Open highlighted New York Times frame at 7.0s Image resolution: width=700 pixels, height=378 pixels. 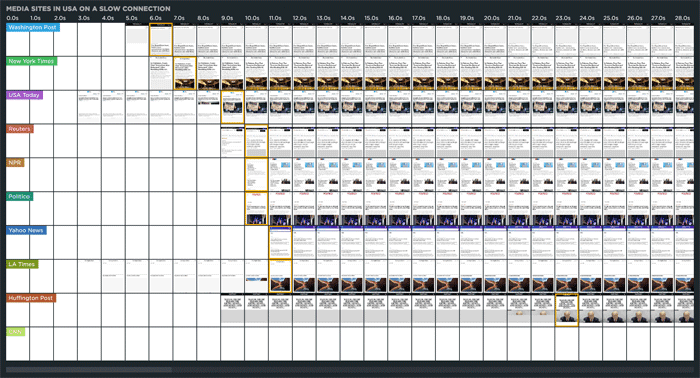[185, 73]
